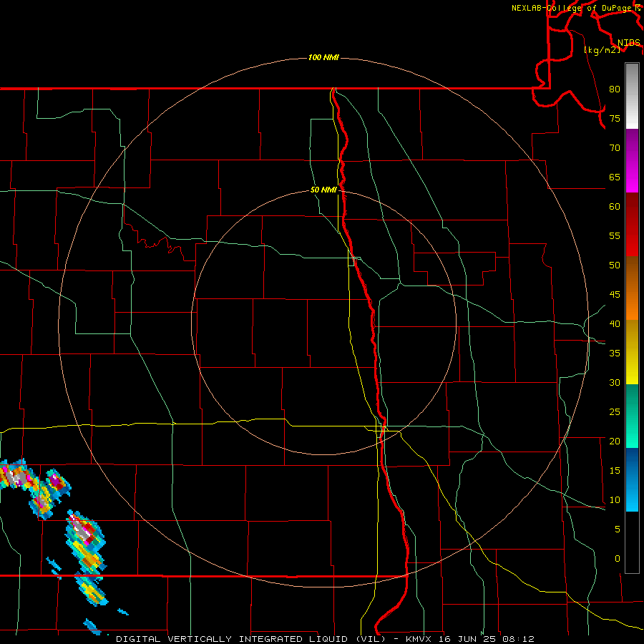The height and width of the screenshot is (644, 644).
Task: Click the 45 value on the scale
Action: (x=615, y=295)
